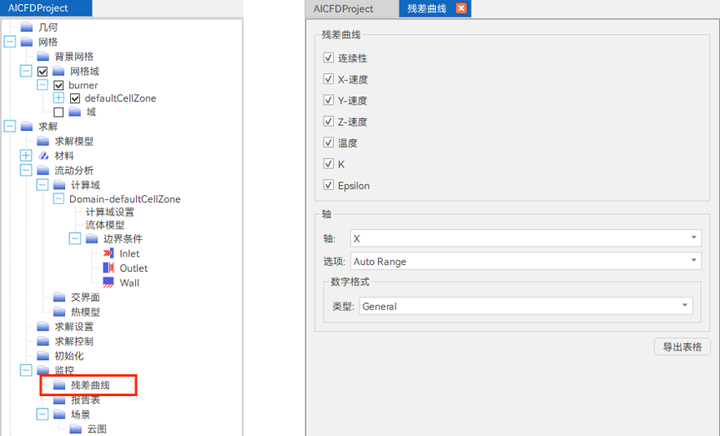Viewport: 720px width, 436px height.
Task: Uncheck the burner tree checkbox
Action: (59, 85)
